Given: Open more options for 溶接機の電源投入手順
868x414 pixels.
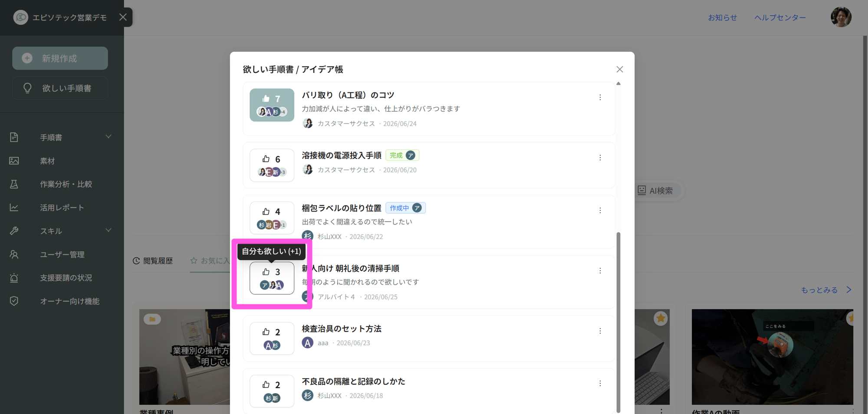Looking at the screenshot, I should [x=600, y=158].
